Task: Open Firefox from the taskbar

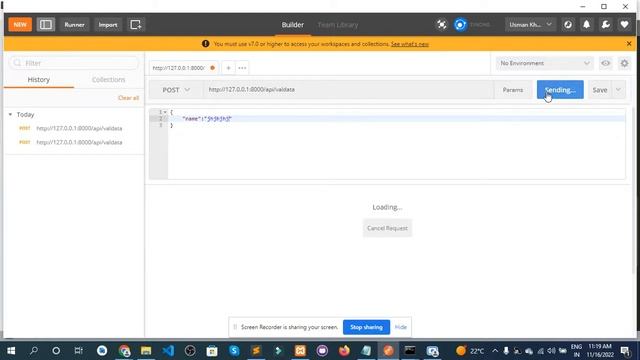Action: click(x=344, y=351)
